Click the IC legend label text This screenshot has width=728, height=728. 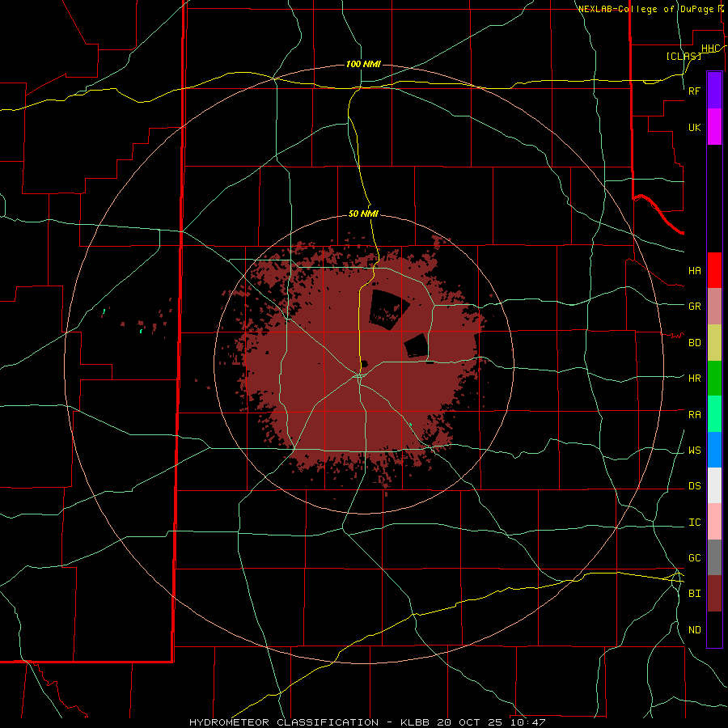(694, 523)
